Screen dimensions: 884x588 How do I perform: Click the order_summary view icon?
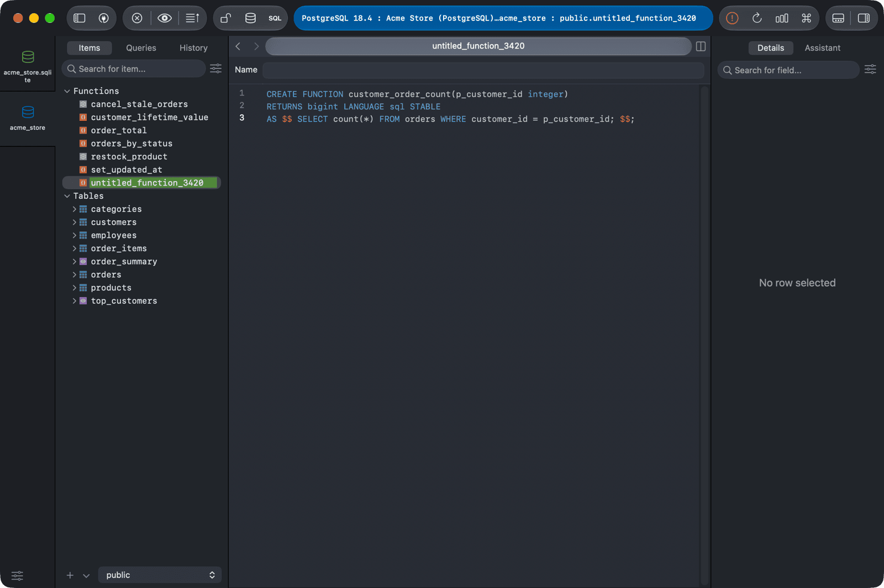pyautogui.click(x=83, y=262)
